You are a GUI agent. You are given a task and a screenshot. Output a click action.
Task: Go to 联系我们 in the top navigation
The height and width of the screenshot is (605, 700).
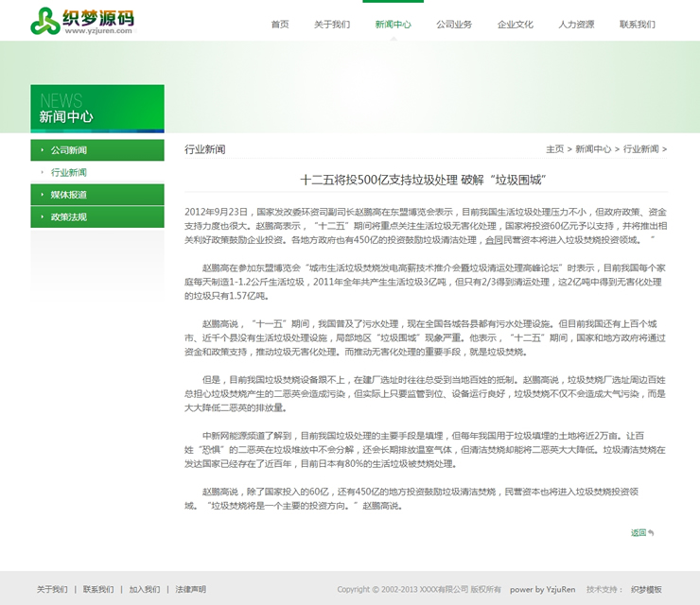[x=637, y=25]
